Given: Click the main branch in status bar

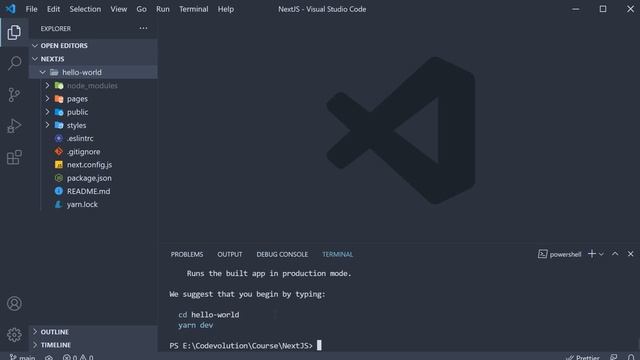Looking at the screenshot, I should pos(23,357).
